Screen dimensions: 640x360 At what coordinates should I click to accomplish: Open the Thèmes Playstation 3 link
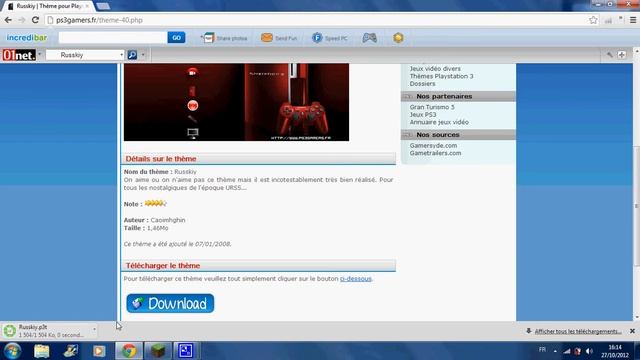441,76
